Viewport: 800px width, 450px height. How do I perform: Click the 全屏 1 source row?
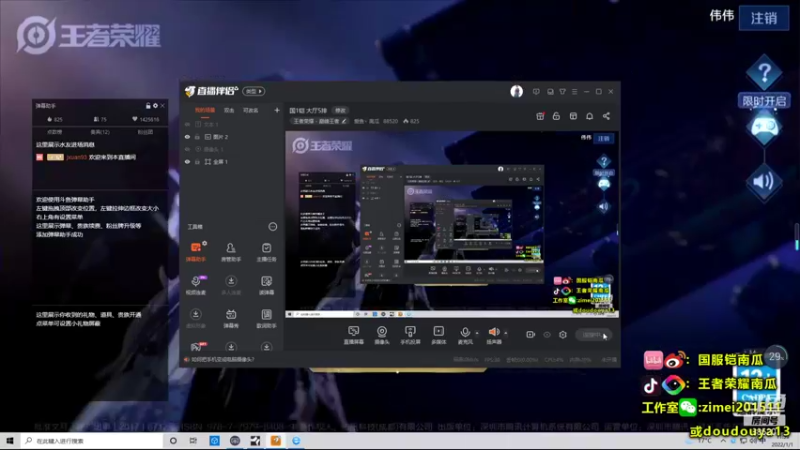coord(232,162)
